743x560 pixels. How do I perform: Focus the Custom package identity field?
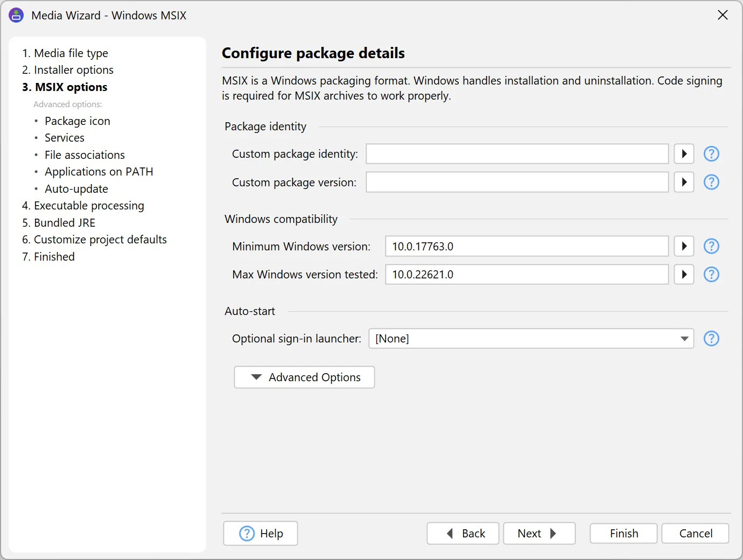click(517, 154)
